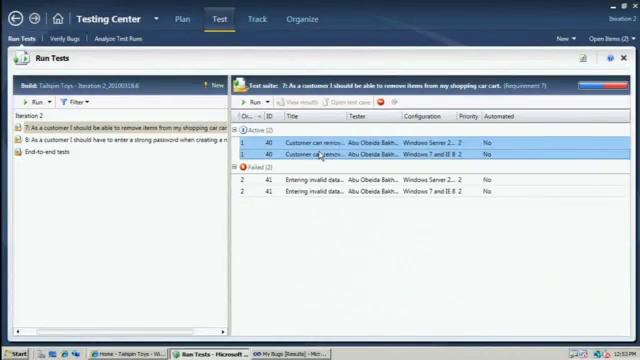The width and height of the screenshot is (640, 360).
Task: Open the Testing Center dropdown arrow
Action: click(156, 19)
